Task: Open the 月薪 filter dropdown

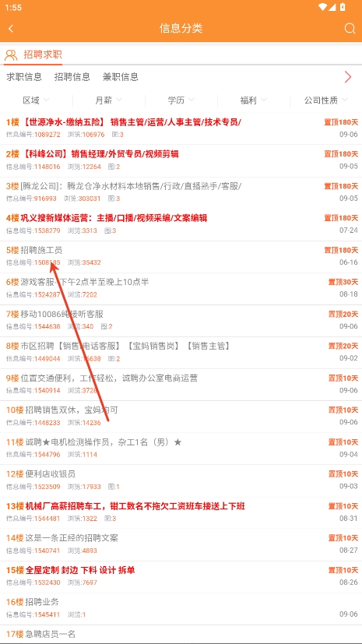Action: tap(109, 100)
